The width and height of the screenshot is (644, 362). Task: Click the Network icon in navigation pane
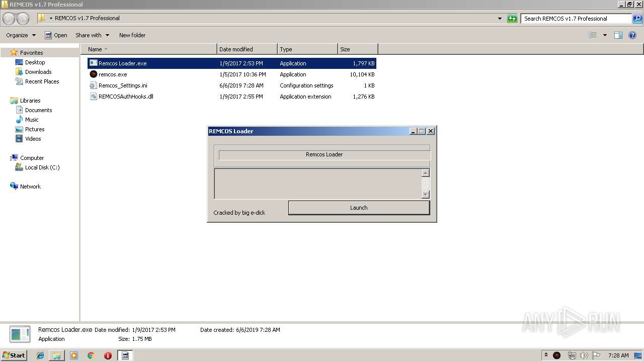[x=14, y=187]
